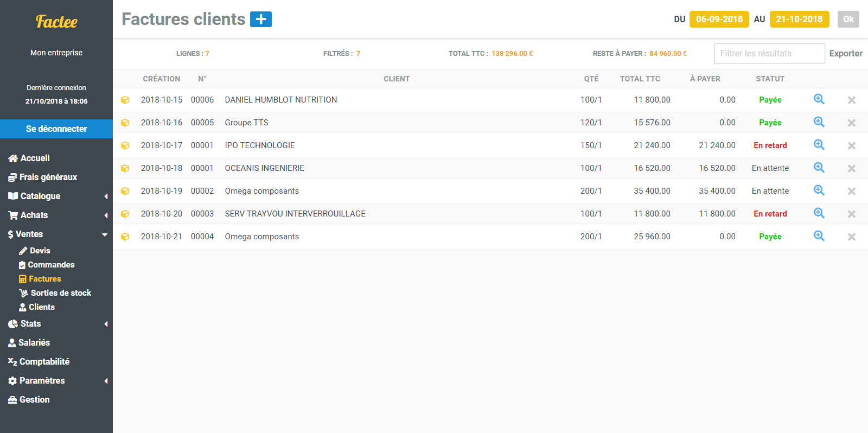Focus the Filtrer les résultats search field
The height and width of the screenshot is (433, 868).
tap(769, 53)
